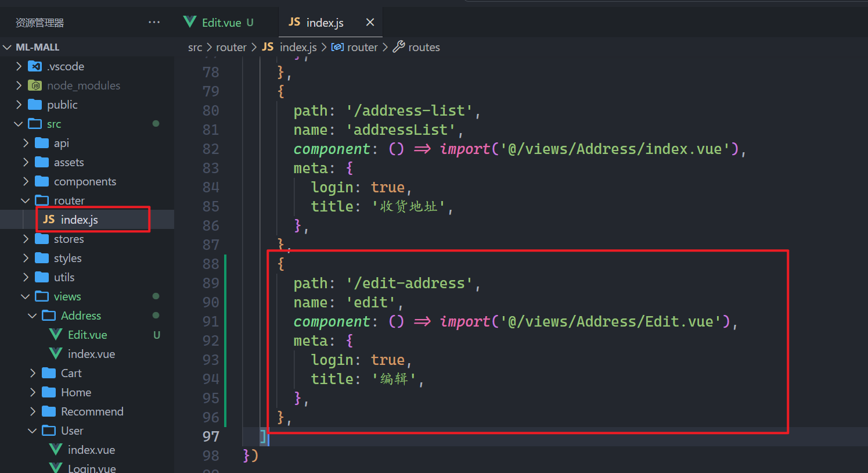The height and width of the screenshot is (473, 868).
Task: Collapse the User folder chevron
Action: (x=33, y=431)
